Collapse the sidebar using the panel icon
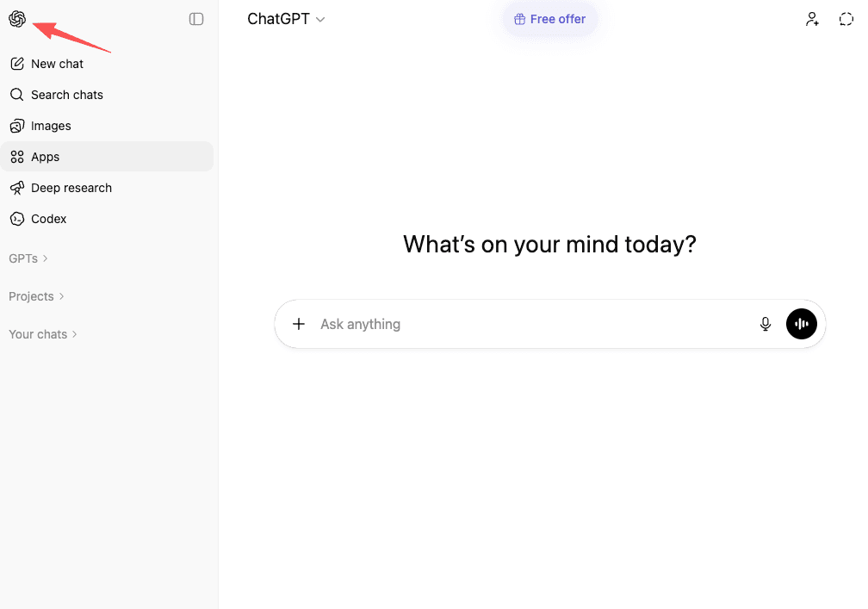The image size is (868, 609). point(196,18)
